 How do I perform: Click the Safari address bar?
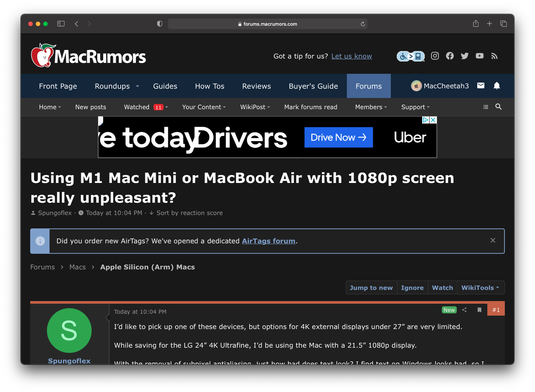(x=267, y=24)
